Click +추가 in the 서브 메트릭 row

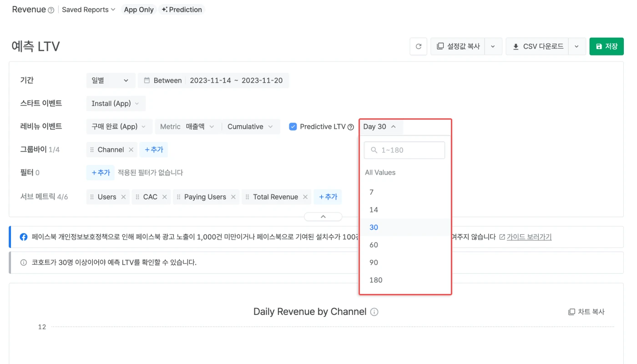click(328, 197)
